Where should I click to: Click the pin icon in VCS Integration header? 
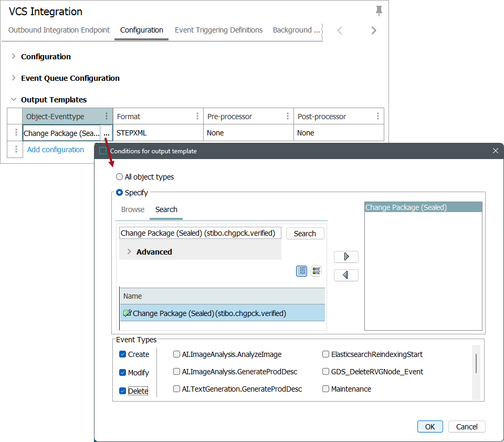(379, 11)
